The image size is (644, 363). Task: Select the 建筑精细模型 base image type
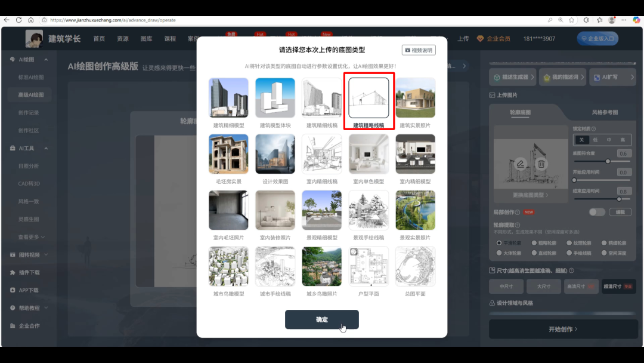tap(228, 98)
